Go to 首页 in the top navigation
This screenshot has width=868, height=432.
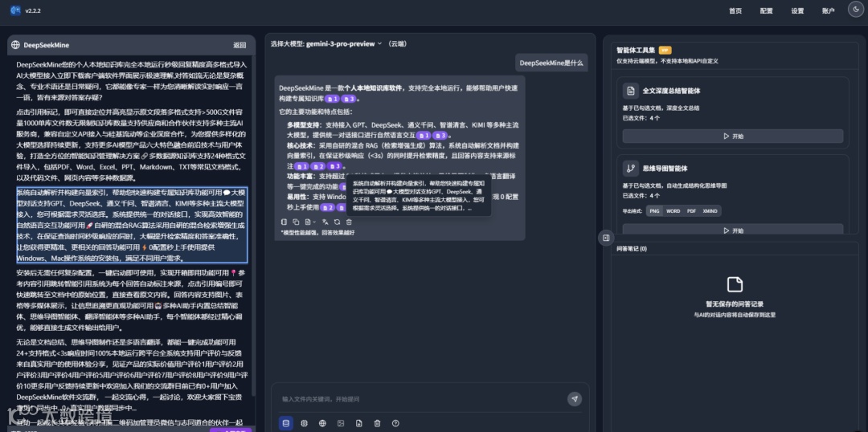tap(735, 11)
